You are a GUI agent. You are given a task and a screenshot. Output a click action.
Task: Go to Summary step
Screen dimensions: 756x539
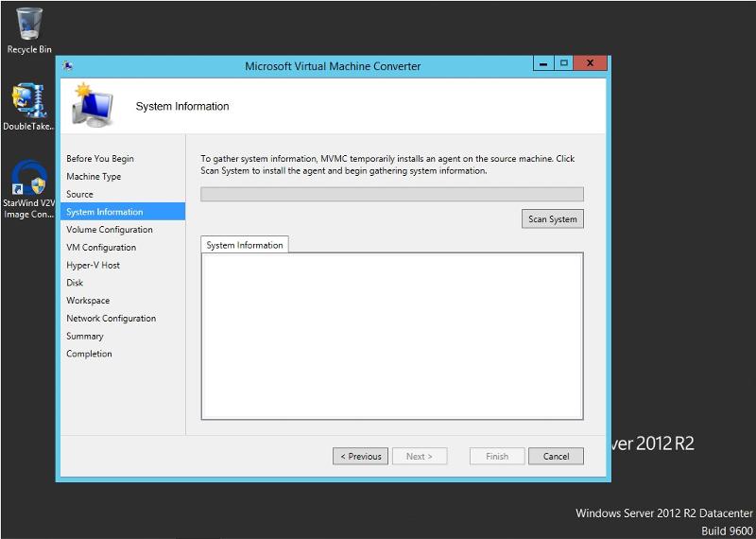click(85, 337)
